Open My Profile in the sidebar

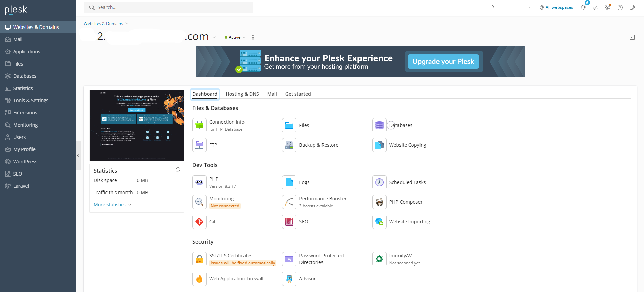click(x=38, y=149)
